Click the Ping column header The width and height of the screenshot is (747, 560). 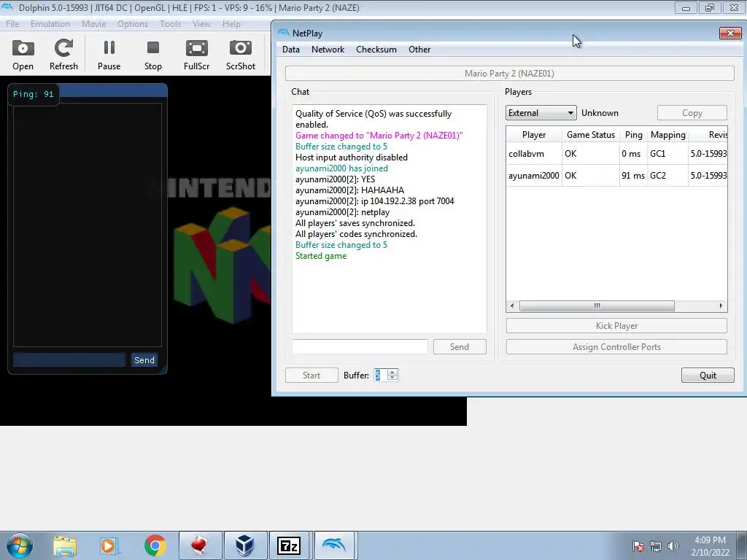point(633,135)
